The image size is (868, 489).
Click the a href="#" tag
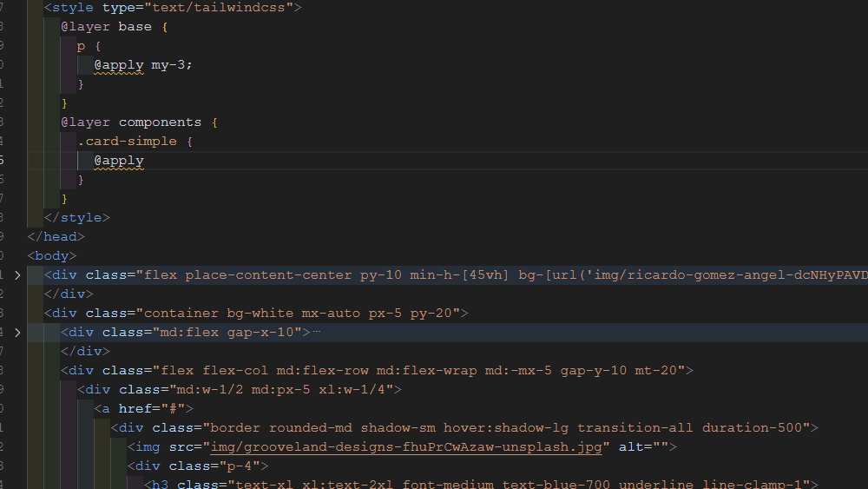pos(144,409)
